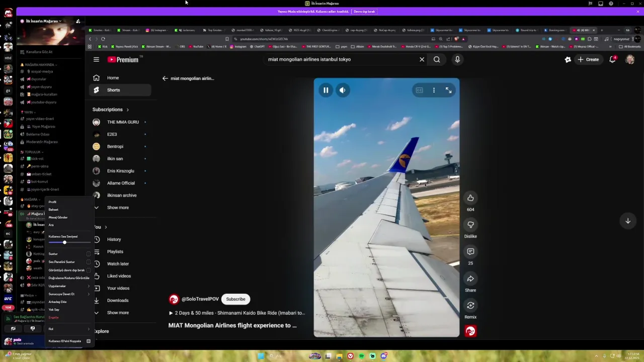Screen dimensions: 644x362
Task: Expand Sunucuya Davet Et submenu
Action: tap(69, 294)
